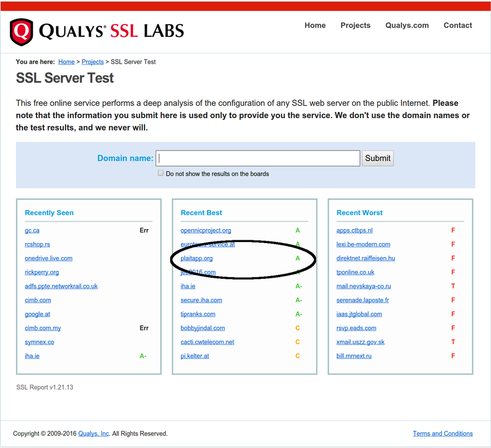Click the T grade beside mail.nevskaya-co.ru

pos(453,286)
